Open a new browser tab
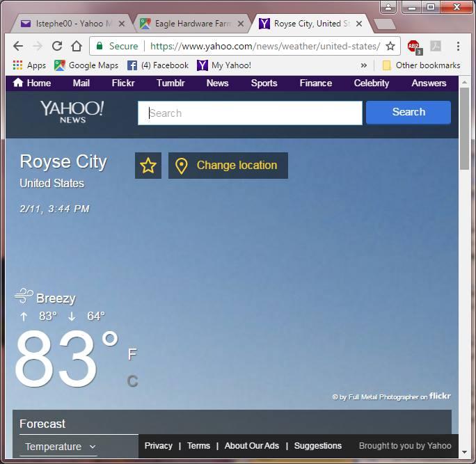The width and height of the screenshot is (476, 464). click(385, 24)
